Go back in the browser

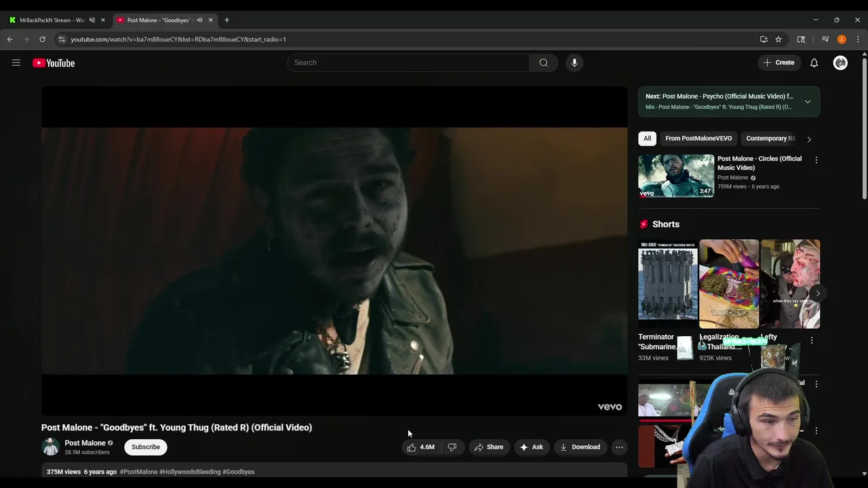click(9, 39)
